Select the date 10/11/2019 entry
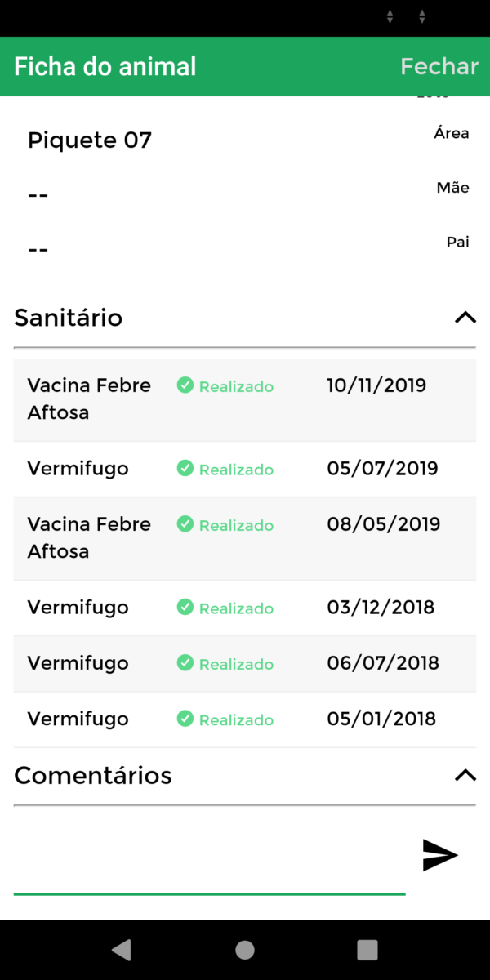 point(376,385)
